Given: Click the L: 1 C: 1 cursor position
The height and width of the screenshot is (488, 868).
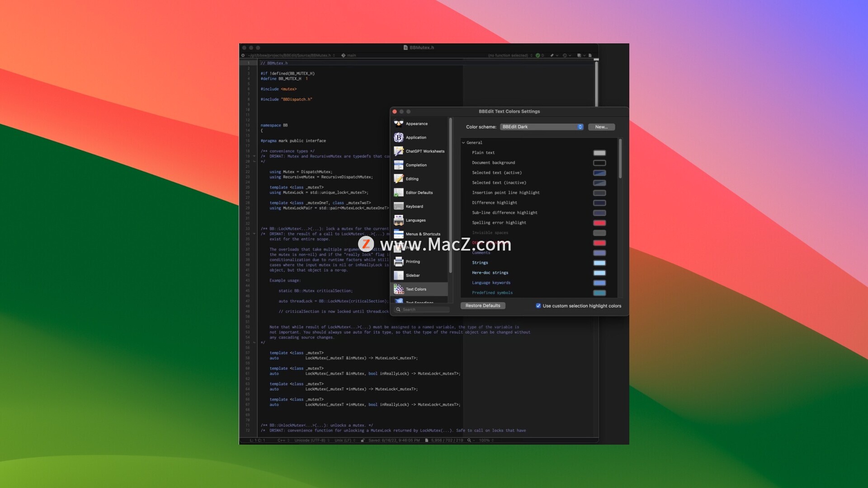Looking at the screenshot, I should pyautogui.click(x=257, y=440).
